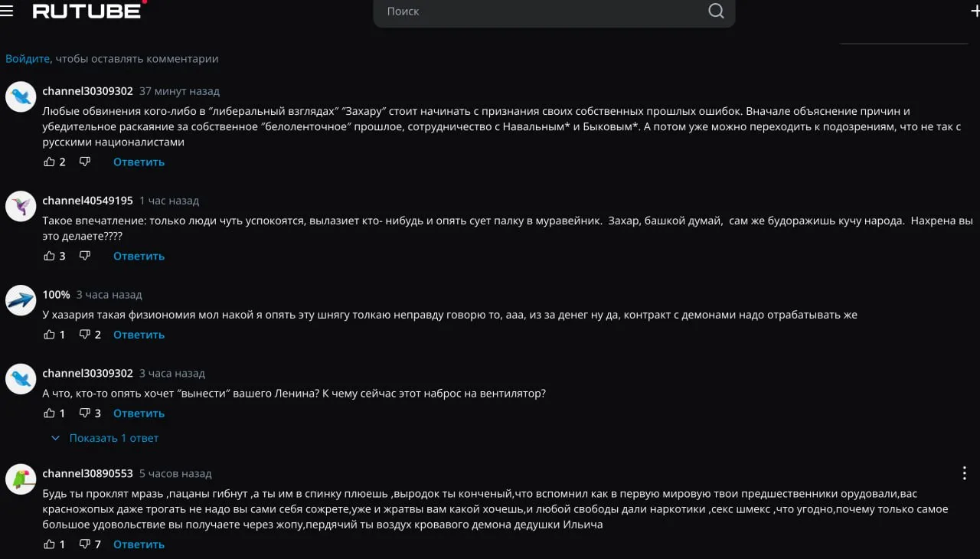Open three-dot options for channel30890553 comment
980x559 pixels.
(965, 473)
